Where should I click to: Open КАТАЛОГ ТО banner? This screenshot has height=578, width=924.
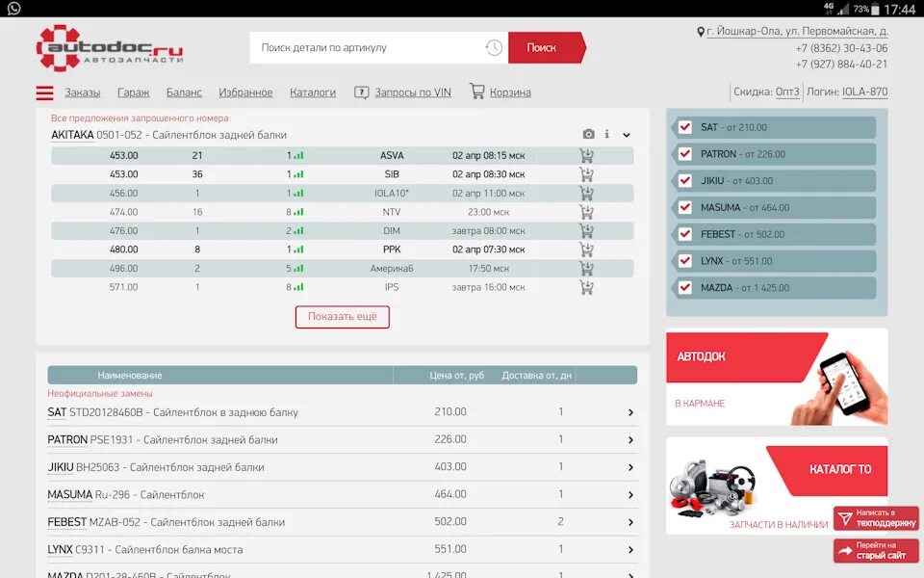[x=777, y=486]
